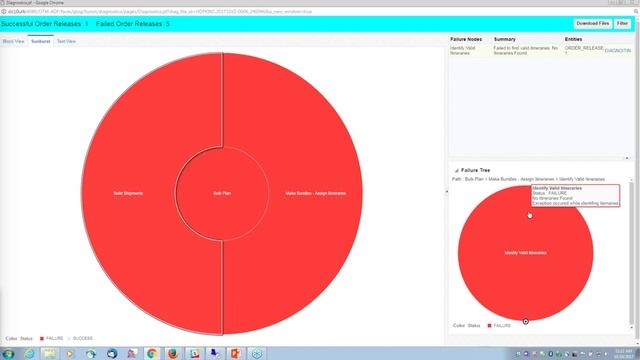Click the Filter button
Viewport: 640px width, 360px height.
click(622, 24)
